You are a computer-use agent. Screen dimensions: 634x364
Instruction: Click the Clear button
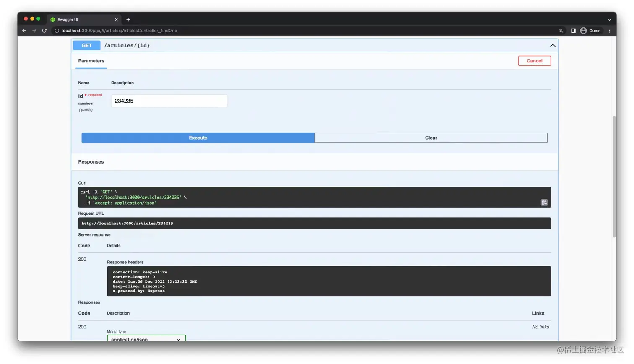[x=431, y=138]
